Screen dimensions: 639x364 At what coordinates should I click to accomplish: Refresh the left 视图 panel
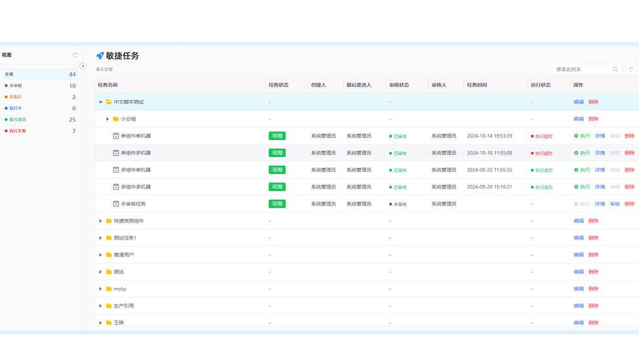coord(75,55)
